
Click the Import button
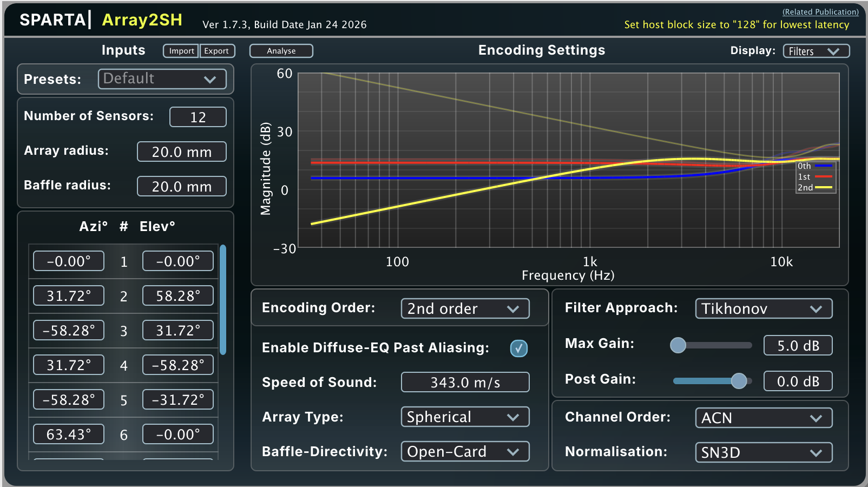point(181,51)
